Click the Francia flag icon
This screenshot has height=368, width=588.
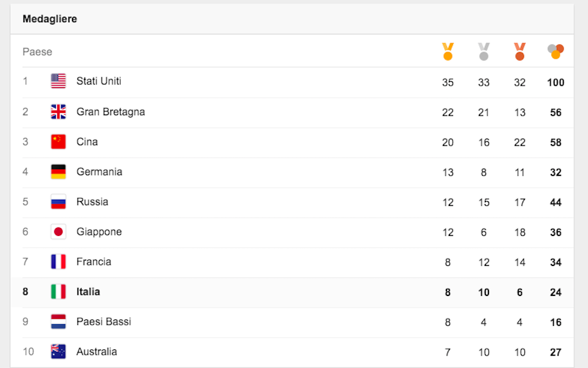[58, 262]
